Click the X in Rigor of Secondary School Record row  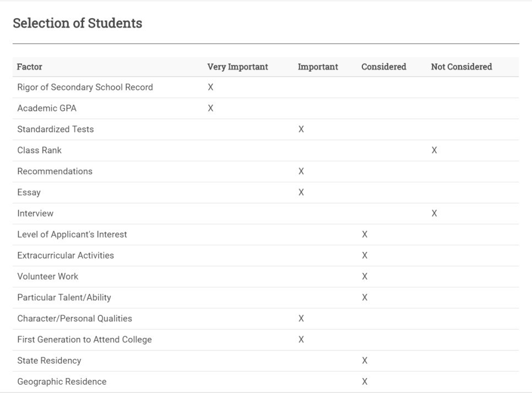point(210,88)
